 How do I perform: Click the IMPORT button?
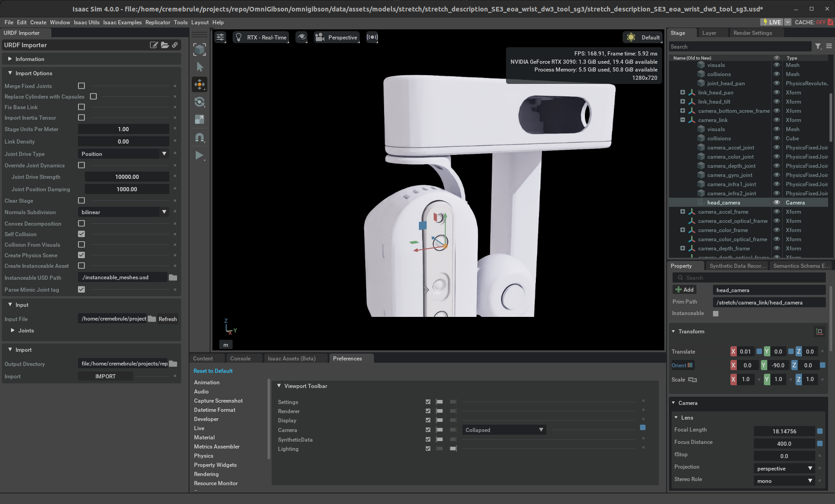click(106, 376)
